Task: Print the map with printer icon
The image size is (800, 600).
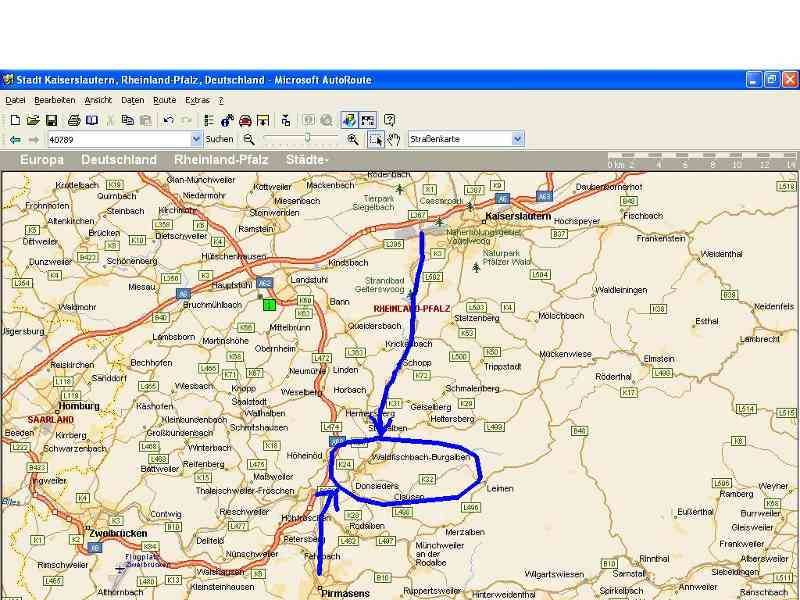Action: (x=74, y=120)
